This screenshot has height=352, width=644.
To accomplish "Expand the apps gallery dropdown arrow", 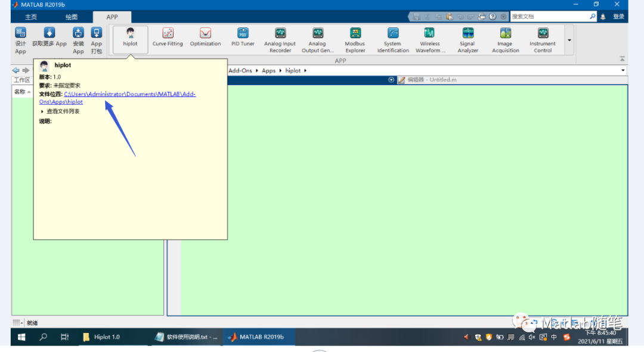I will pos(569,41).
